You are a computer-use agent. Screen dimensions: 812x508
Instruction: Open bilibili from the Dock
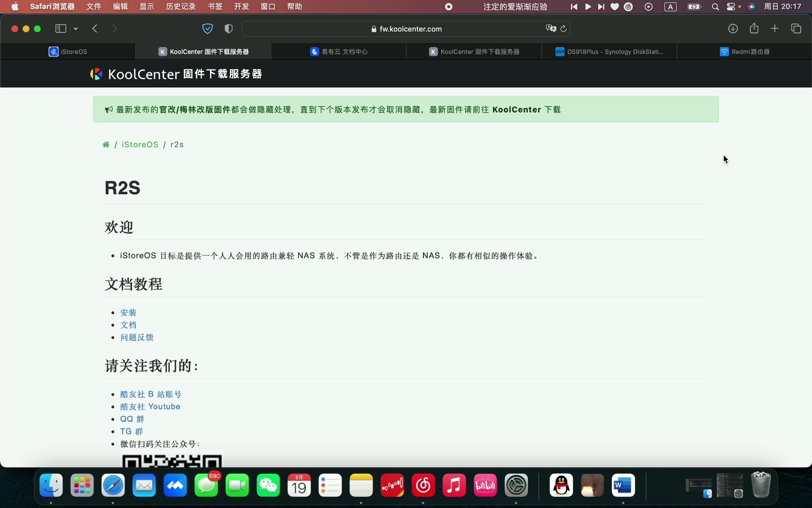coord(485,485)
